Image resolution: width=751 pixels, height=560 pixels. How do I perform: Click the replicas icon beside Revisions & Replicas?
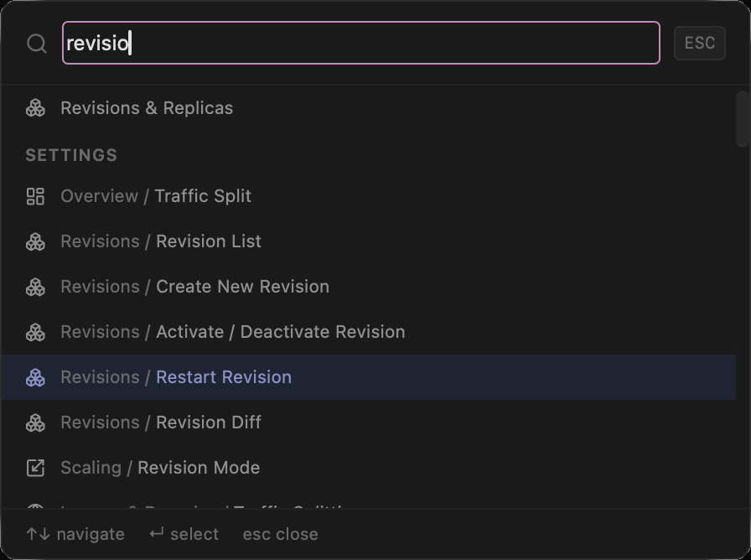(36, 107)
